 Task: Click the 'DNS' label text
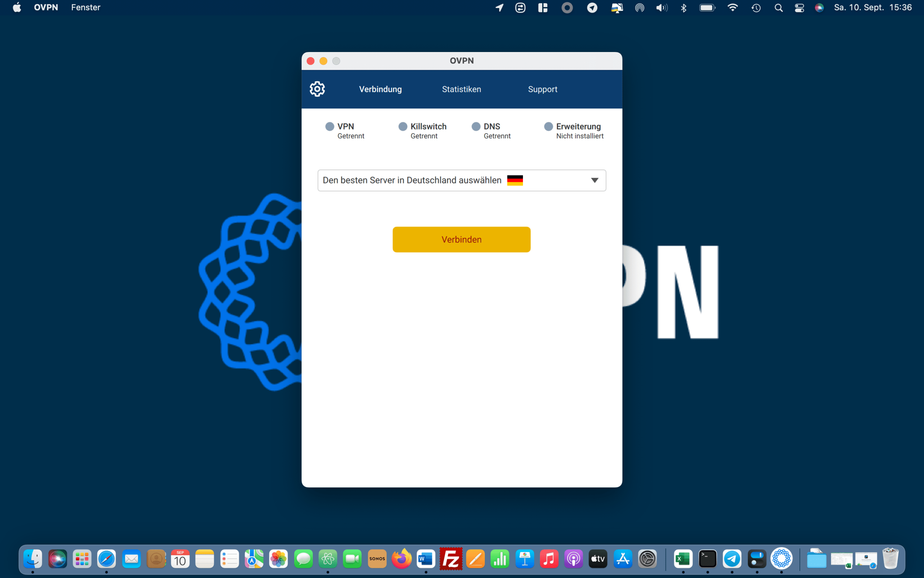click(492, 126)
